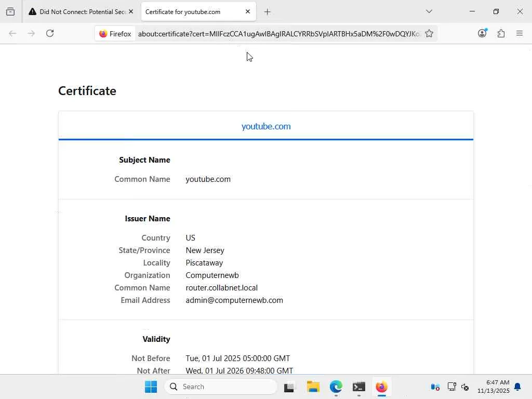Restore down the Firefox window
Viewport: 532px width, 399px height.
(496, 11)
